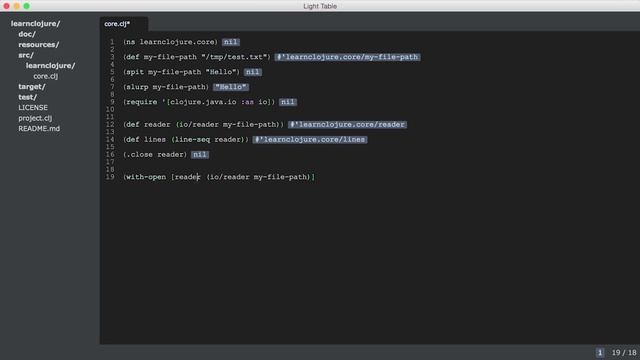This screenshot has width=640, height=360.
Task: Collapse the src/ folder
Action: [x=26, y=55]
